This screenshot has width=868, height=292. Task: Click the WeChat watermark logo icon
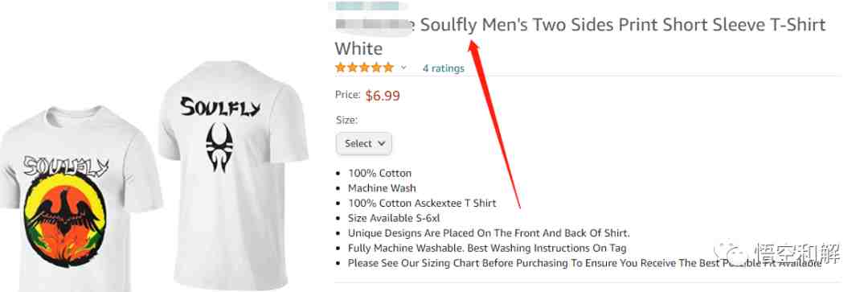coord(728,254)
